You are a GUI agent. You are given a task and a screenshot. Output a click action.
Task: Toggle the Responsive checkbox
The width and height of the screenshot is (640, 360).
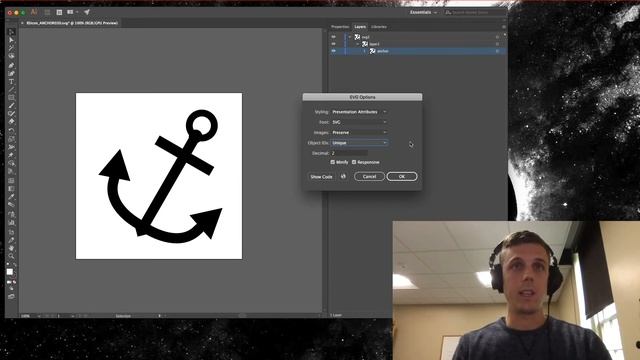tap(354, 162)
